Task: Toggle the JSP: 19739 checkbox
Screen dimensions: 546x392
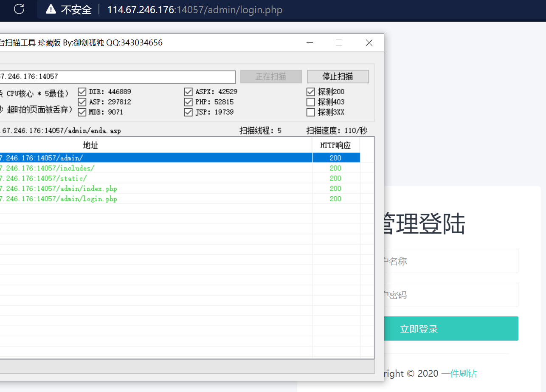Action: coord(188,112)
